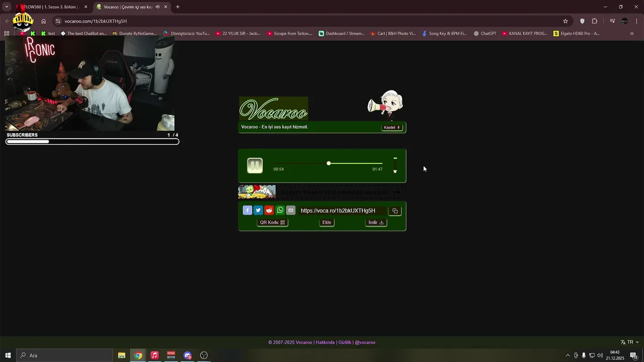This screenshot has height=362, width=644.
Task: Open the Vocaroo logo homepage
Action: 273,109
